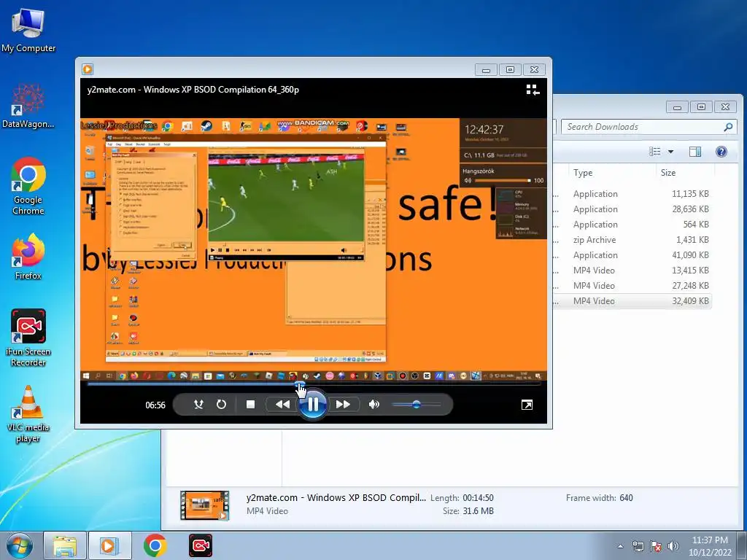This screenshot has height=560, width=747.
Task: Adjust the media player volume slider
Action: pos(417,405)
